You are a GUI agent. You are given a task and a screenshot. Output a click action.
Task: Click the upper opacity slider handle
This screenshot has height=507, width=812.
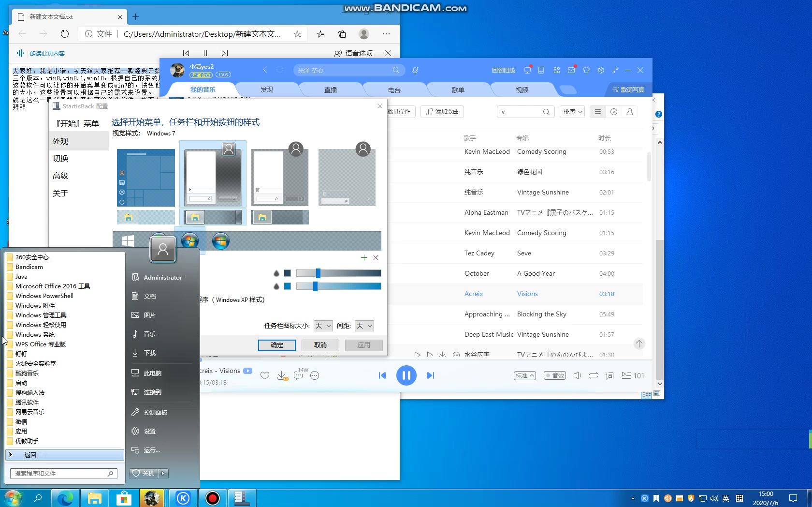(x=318, y=273)
